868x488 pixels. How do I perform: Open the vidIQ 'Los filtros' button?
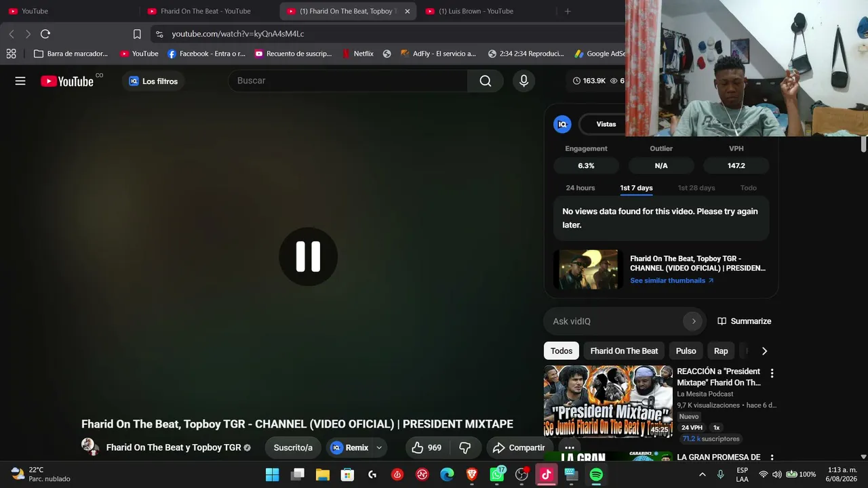[153, 81]
